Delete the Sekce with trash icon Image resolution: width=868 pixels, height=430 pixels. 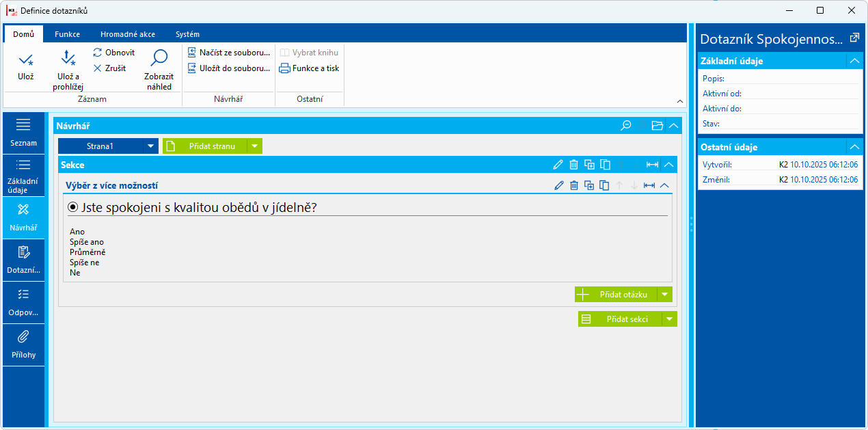[574, 165]
